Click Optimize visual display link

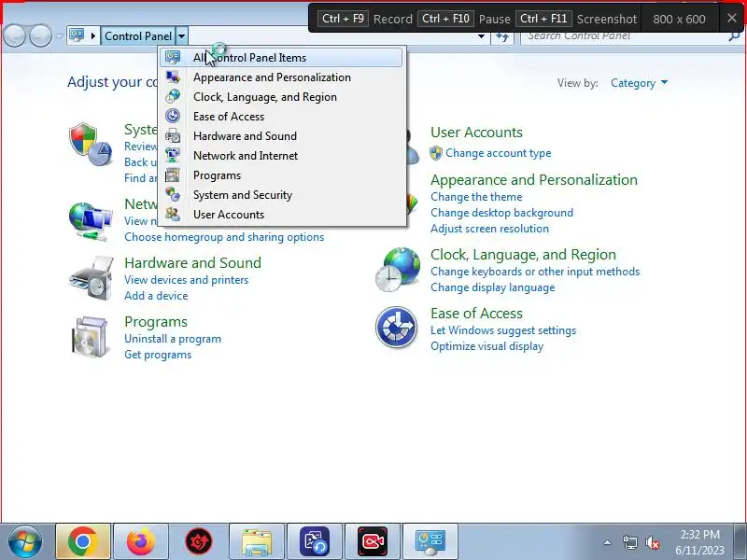[x=486, y=346]
